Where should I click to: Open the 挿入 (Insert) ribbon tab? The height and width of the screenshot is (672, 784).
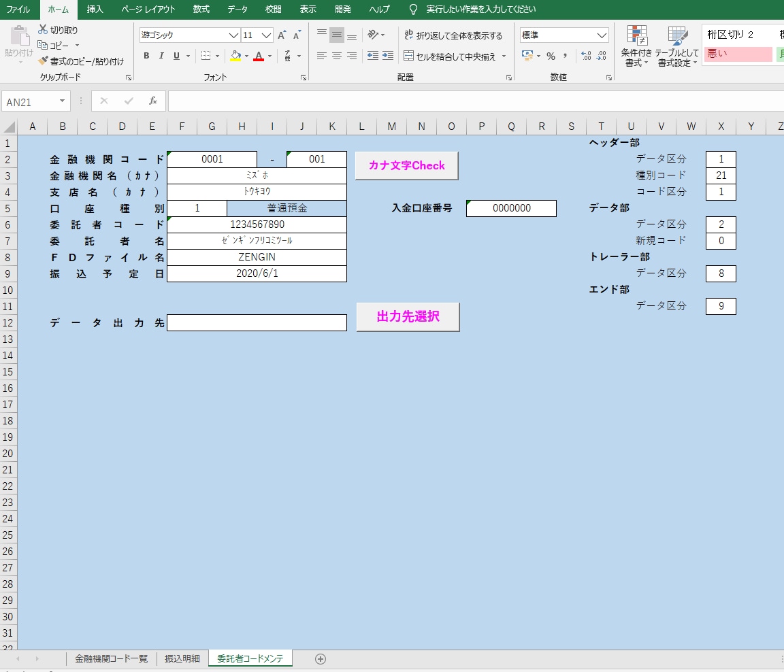coord(95,10)
